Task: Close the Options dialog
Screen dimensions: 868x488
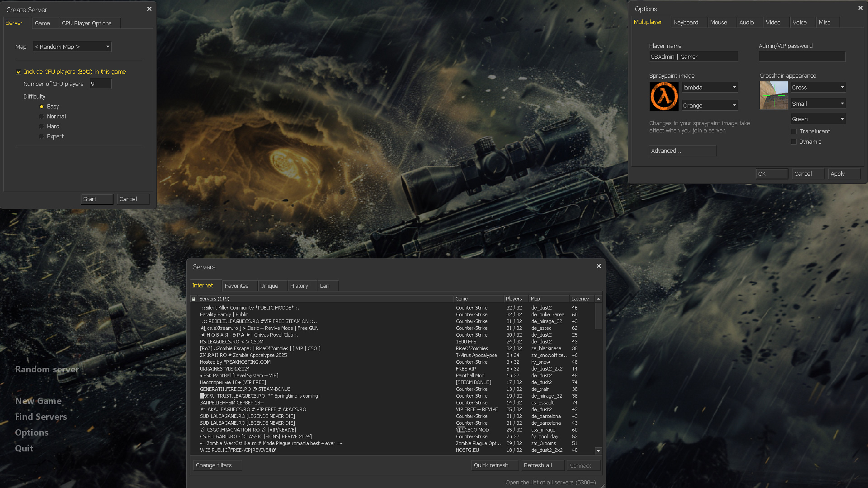Action: pos(860,8)
